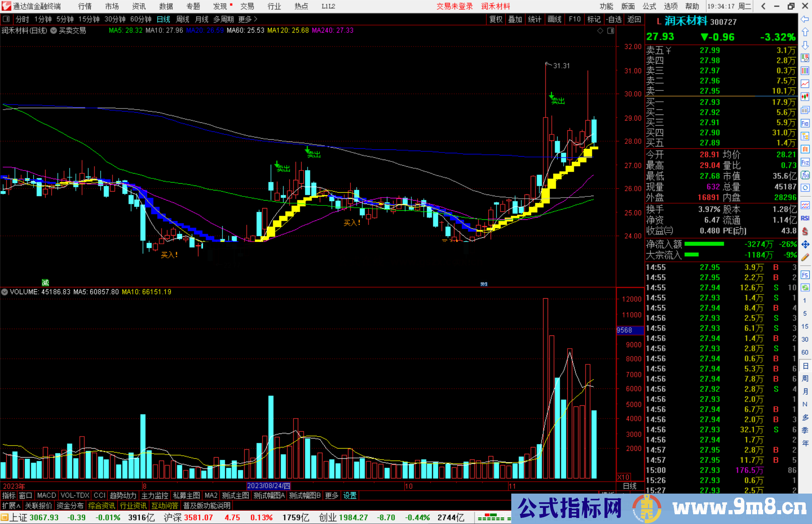Screen dimensions: 812x524
Task: Switch to 月 period in right sidebar
Action: coord(805,391)
